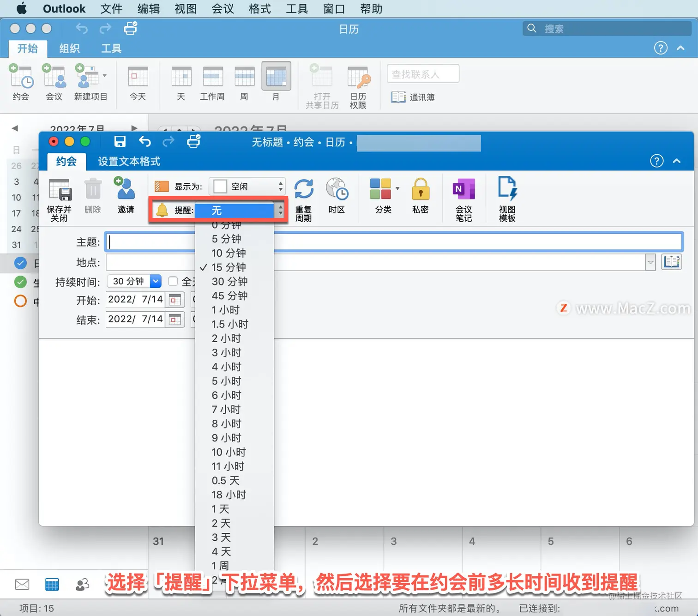Select 无 (None) highlighted reminder option
Viewport: 698px width, 616px height.
[235, 211]
